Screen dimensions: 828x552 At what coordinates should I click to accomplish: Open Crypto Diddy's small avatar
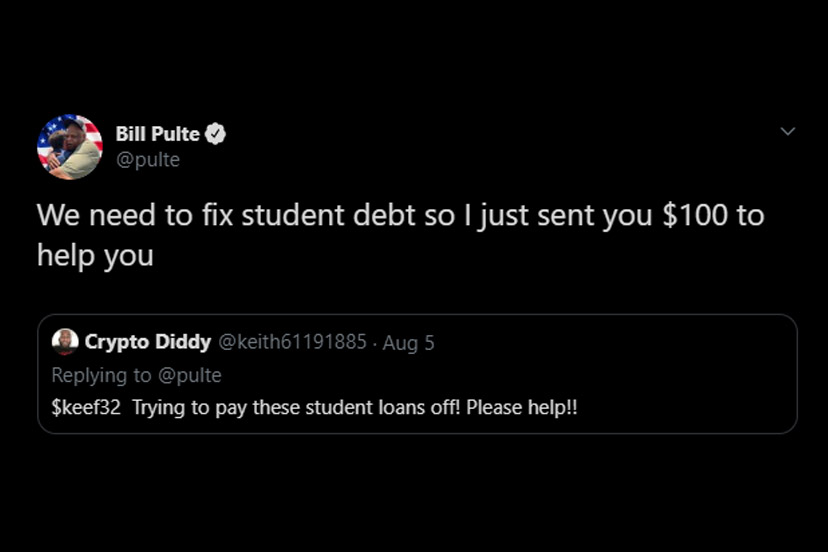pyautogui.click(x=65, y=342)
